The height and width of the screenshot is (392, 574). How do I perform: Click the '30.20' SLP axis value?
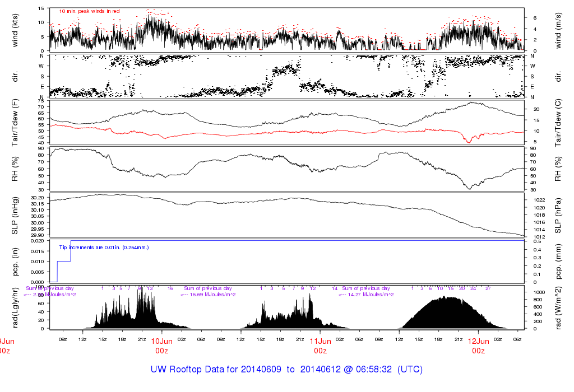pos(38,198)
